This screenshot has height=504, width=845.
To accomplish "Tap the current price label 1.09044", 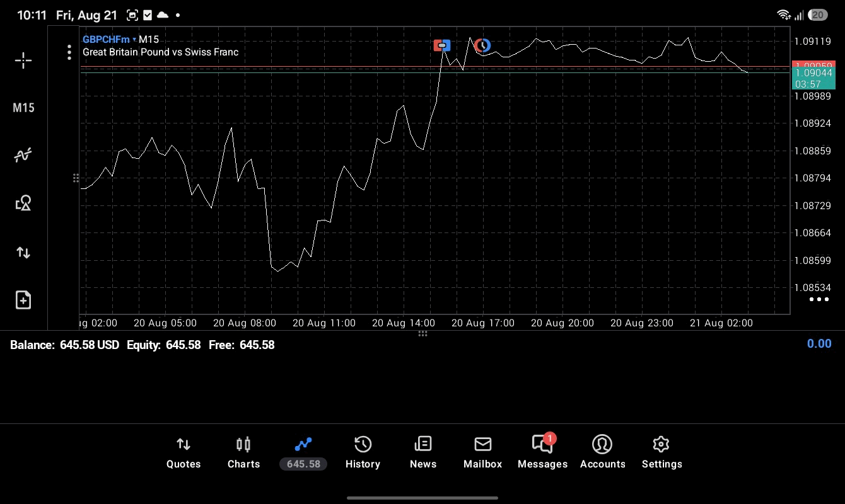I will 813,73.
